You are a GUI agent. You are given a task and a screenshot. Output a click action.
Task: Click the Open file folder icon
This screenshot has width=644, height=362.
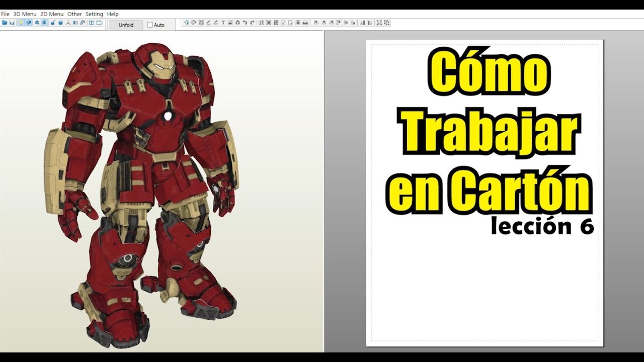5,23
